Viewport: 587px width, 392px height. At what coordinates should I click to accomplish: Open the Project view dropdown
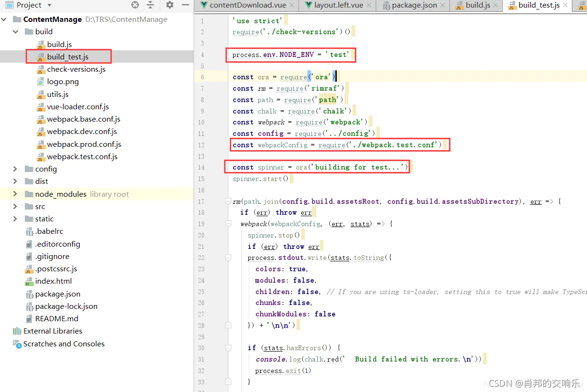(x=49, y=5)
